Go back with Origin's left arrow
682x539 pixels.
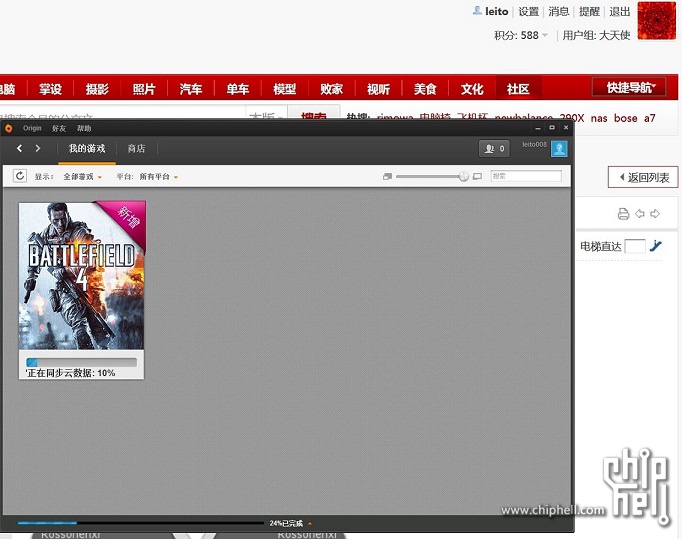(19, 148)
